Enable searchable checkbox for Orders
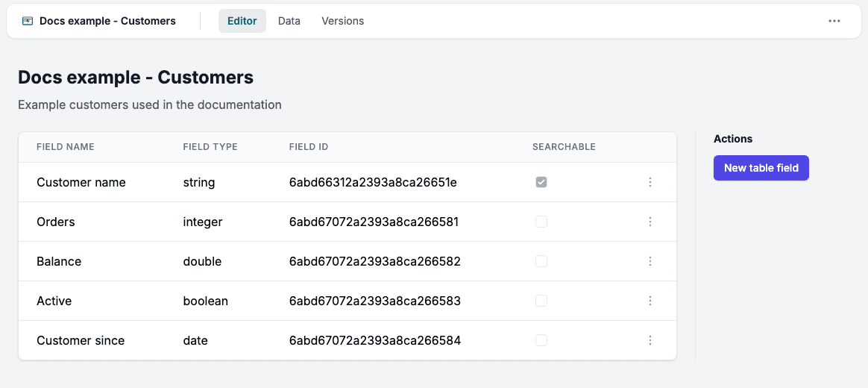Screen dimensions: 868x388 pyautogui.click(x=541, y=222)
